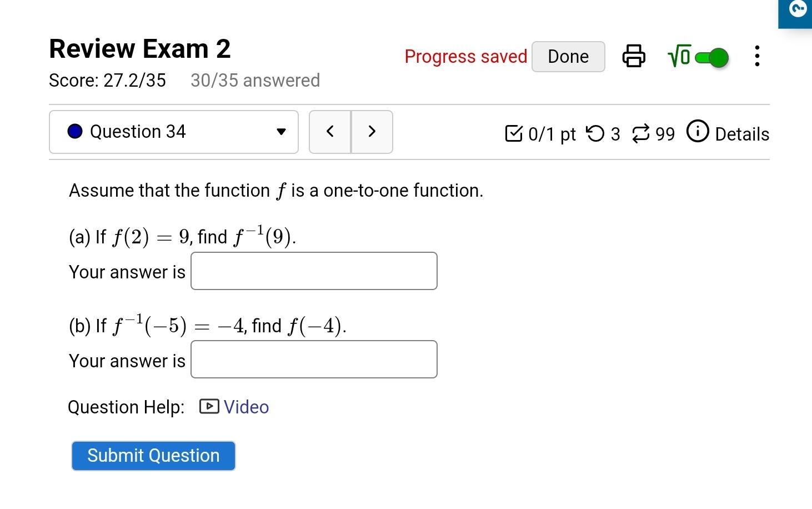This screenshot has height=509, width=812.
Task: Click the Details info circle icon
Action: pyautogui.click(x=698, y=132)
